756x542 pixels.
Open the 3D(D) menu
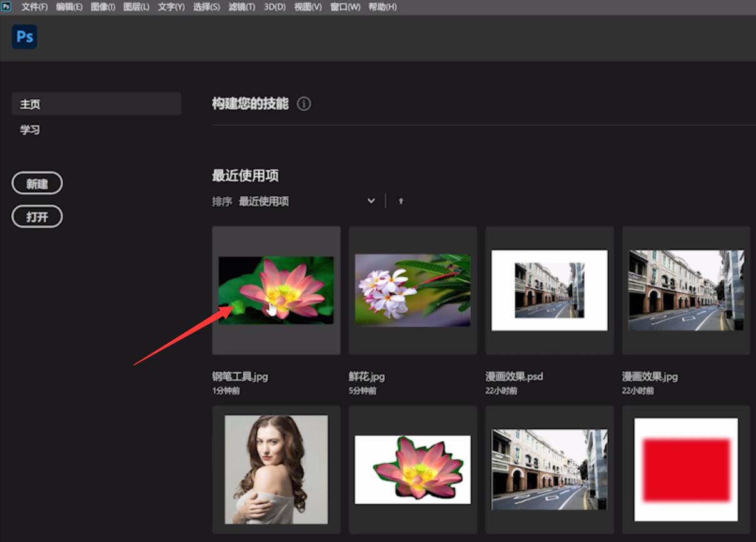(275, 7)
